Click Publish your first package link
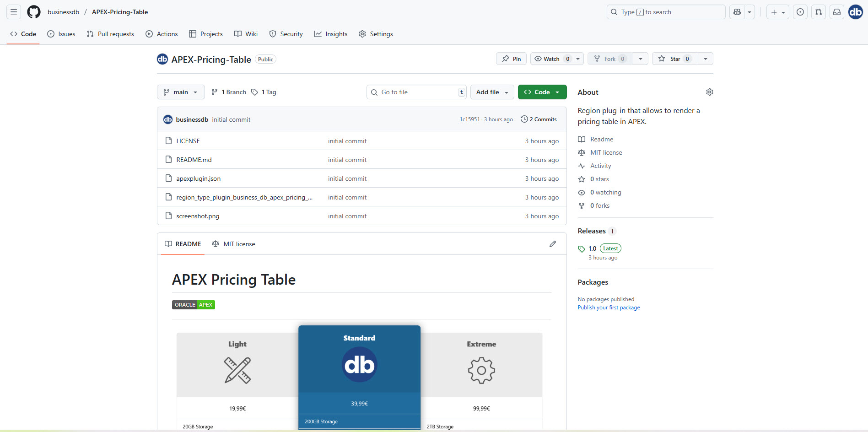This screenshot has width=868, height=432. pos(609,308)
